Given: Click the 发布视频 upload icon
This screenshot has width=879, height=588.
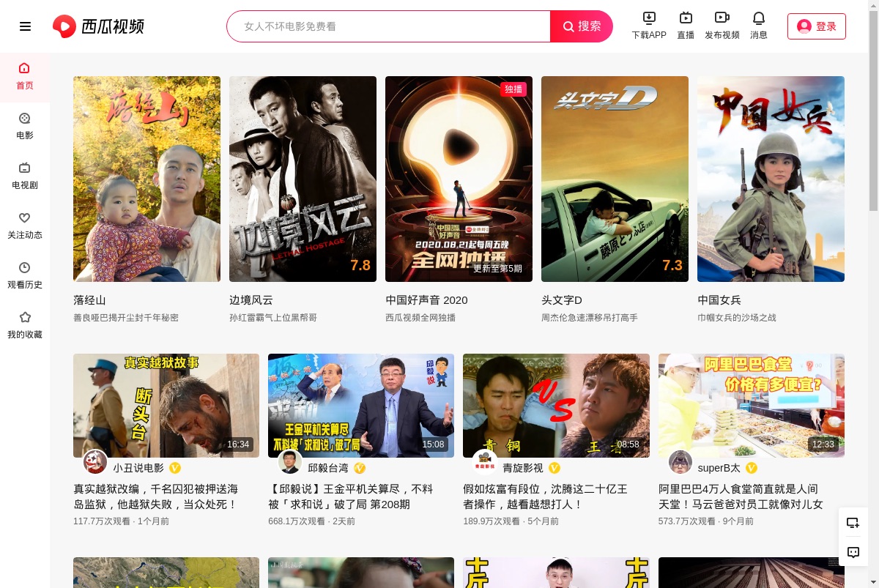Looking at the screenshot, I should point(722,18).
